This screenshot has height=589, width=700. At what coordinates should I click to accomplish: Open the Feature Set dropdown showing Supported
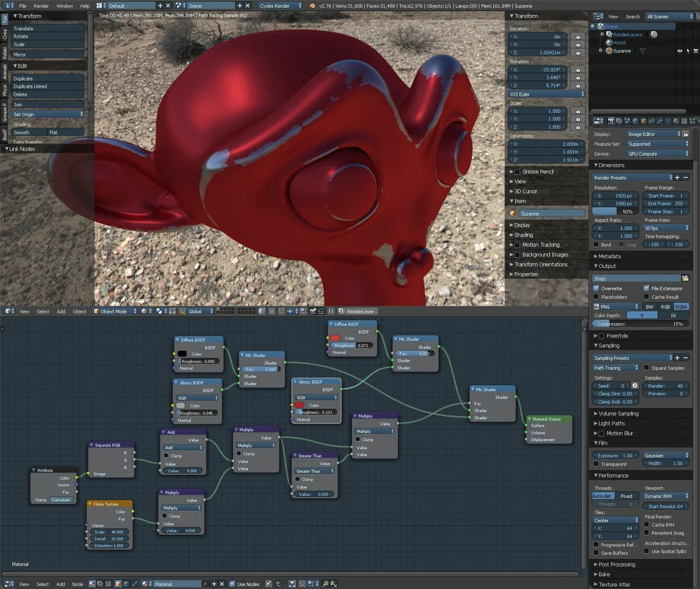pyautogui.click(x=658, y=144)
